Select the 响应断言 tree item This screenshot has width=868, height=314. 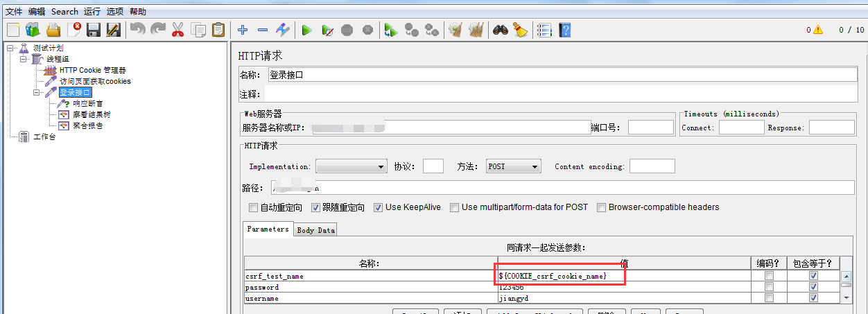click(87, 103)
